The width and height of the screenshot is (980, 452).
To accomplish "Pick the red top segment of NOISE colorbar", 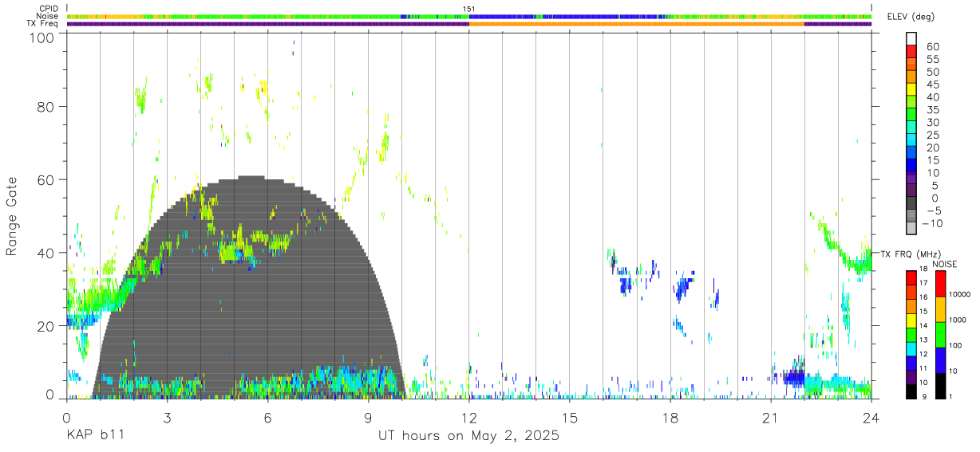I will click(940, 284).
